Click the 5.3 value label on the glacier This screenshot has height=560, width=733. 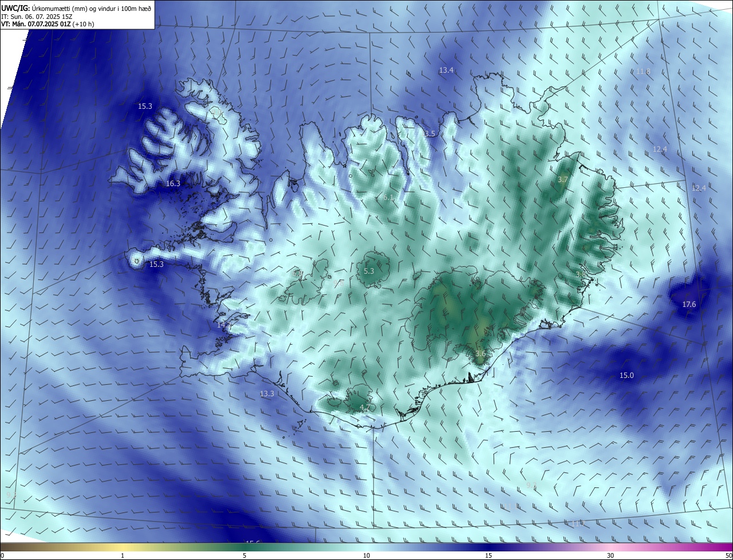click(x=369, y=271)
